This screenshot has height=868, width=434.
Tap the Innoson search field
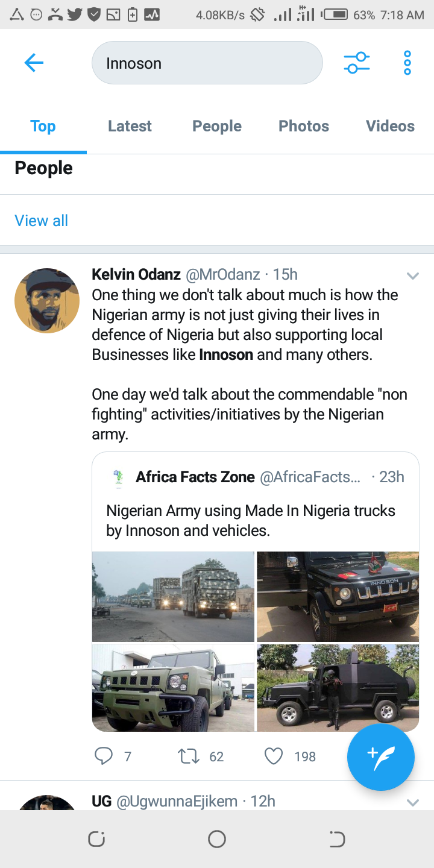click(207, 63)
